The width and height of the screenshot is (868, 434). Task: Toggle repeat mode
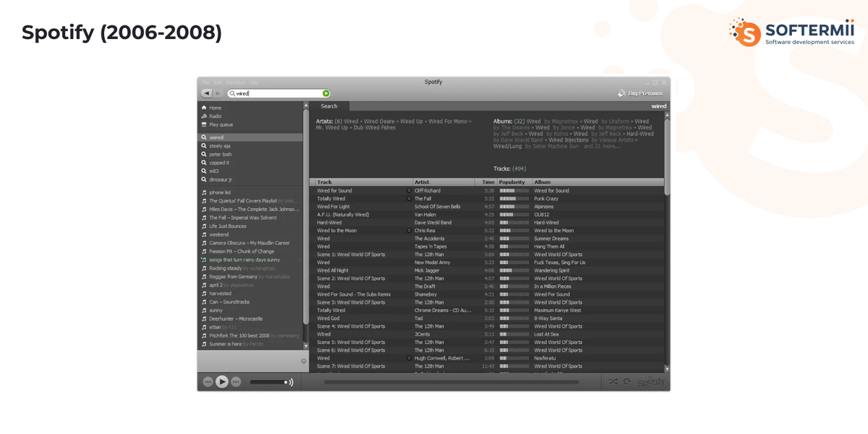[627, 382]
